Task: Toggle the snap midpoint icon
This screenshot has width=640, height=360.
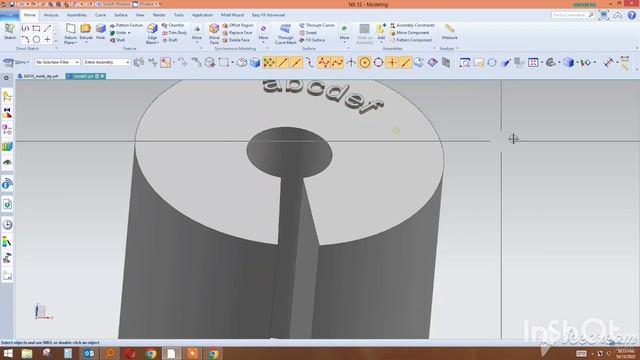Action: 296,62
